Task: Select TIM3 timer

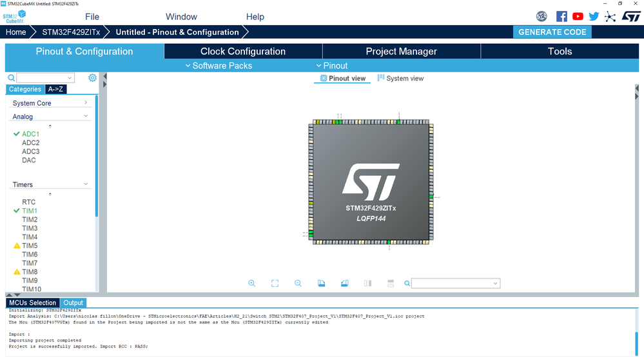Action: click(30, 228)
